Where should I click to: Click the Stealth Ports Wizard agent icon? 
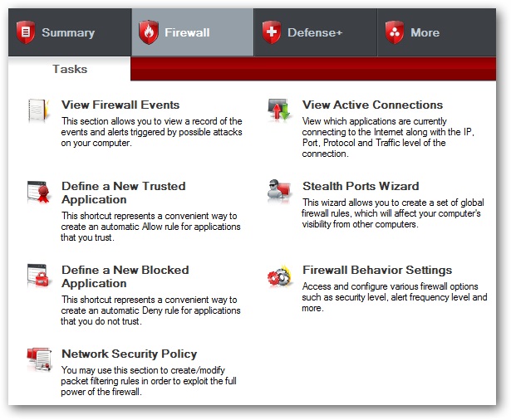click(278, 191)
